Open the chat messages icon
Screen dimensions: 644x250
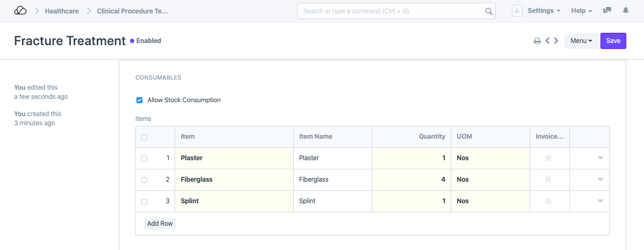click(607, 11)
